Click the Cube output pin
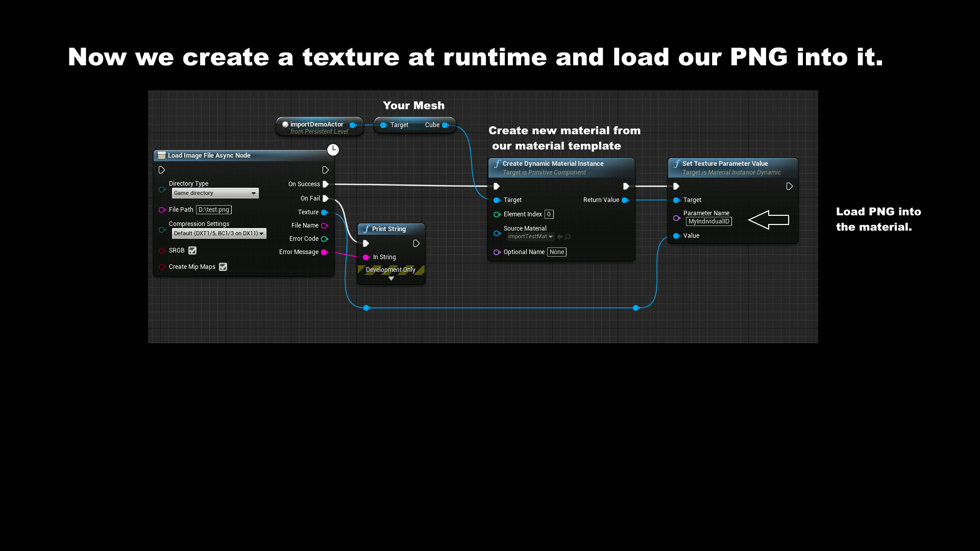The height and width of the screenshot is (551, 980). point(445,125)
